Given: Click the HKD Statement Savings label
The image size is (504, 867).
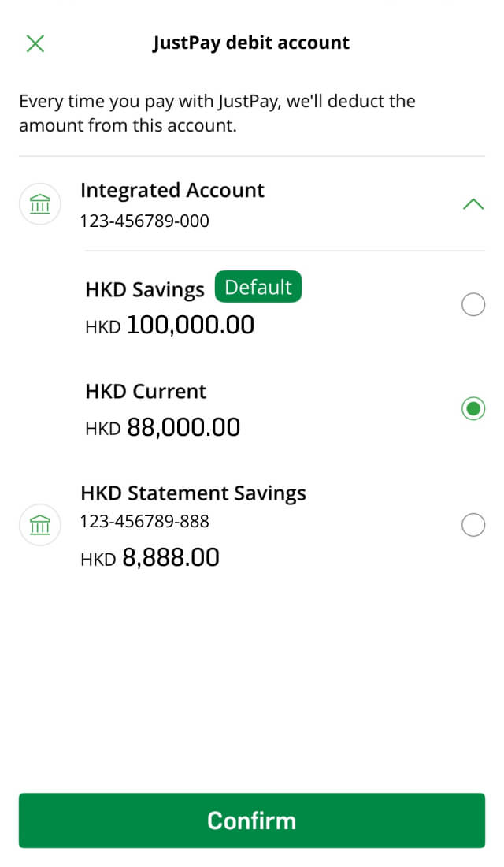Looking at the screenshot, I should click(x=193, y=493).
